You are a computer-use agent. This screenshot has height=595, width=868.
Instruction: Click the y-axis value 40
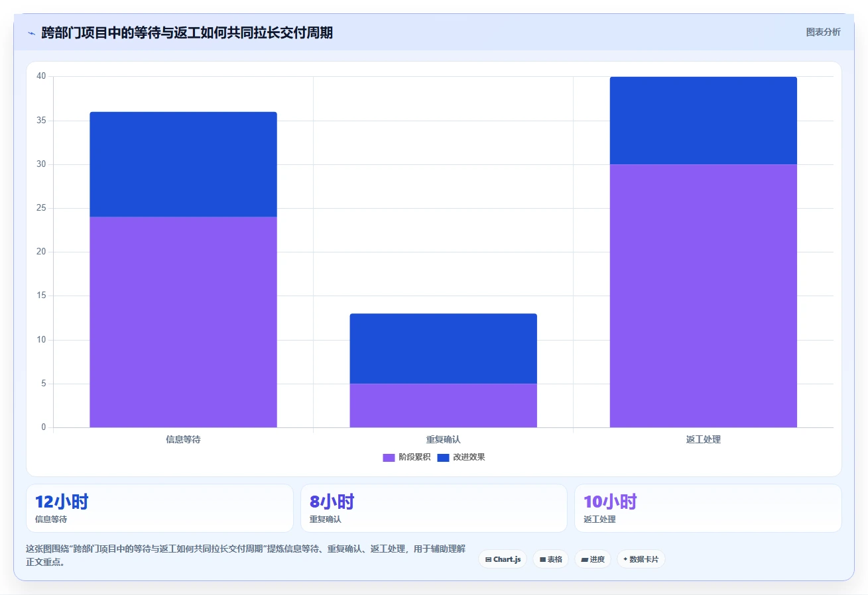point(41,76)
